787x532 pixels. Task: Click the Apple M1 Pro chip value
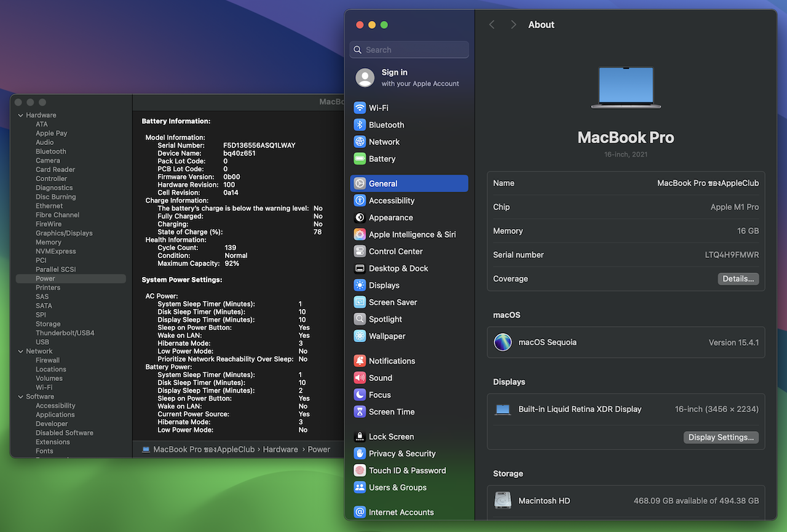click(735, 207)
